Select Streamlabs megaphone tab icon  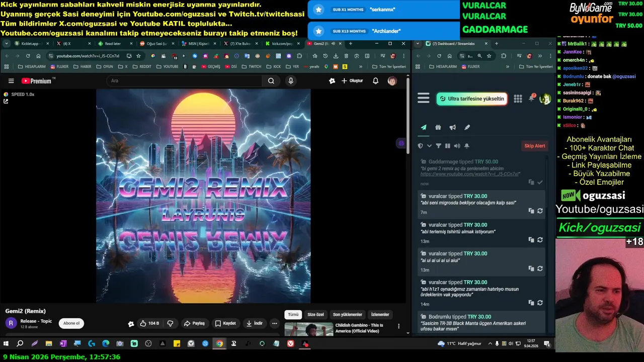click(x=452, y=127)
